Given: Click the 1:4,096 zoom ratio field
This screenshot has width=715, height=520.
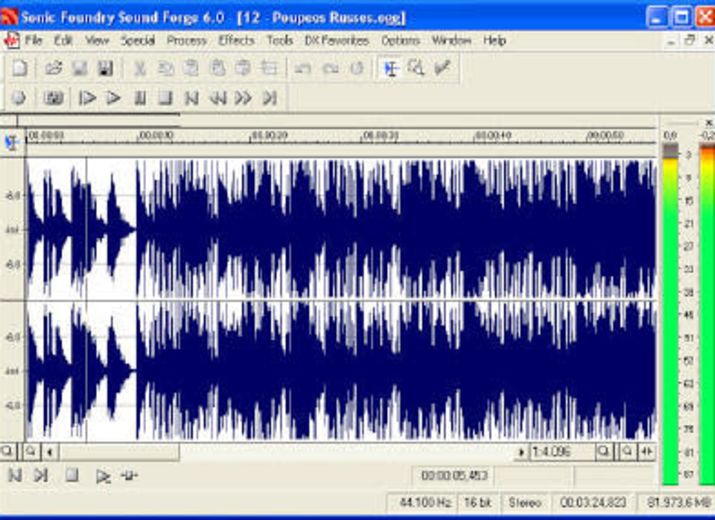Looking at the screenshot, I should point(562,452).
